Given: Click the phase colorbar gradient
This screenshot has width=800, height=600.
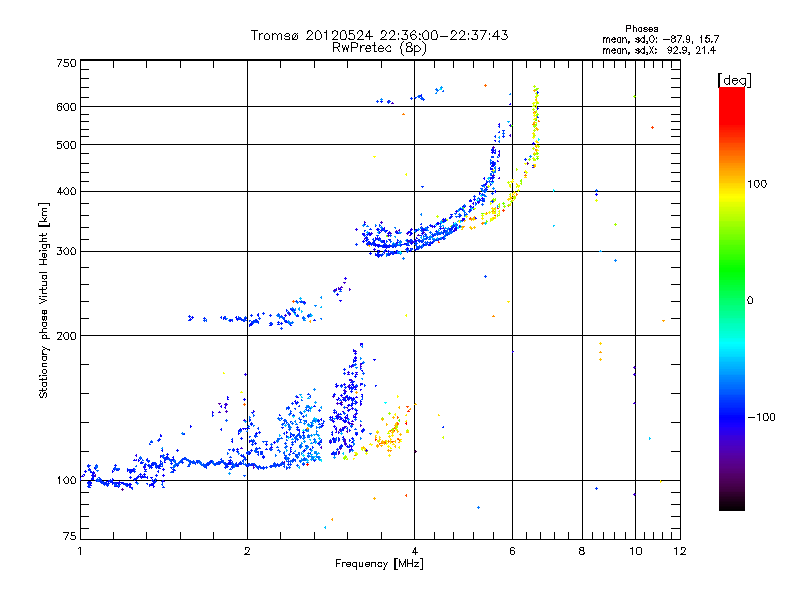Looking at the screenshot, I should point(732,299).
